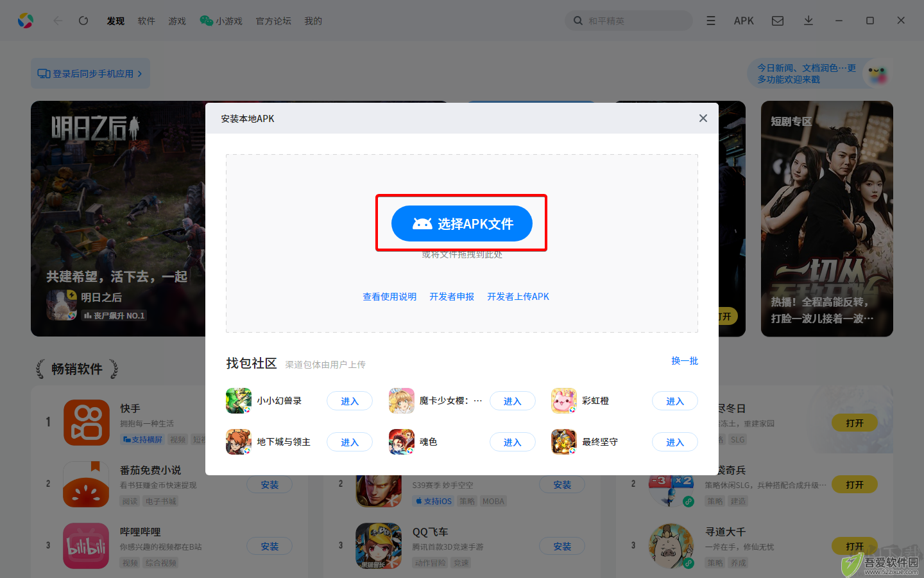
Task: Enter the 小小幻兽录 community
Action: [350, 401]
